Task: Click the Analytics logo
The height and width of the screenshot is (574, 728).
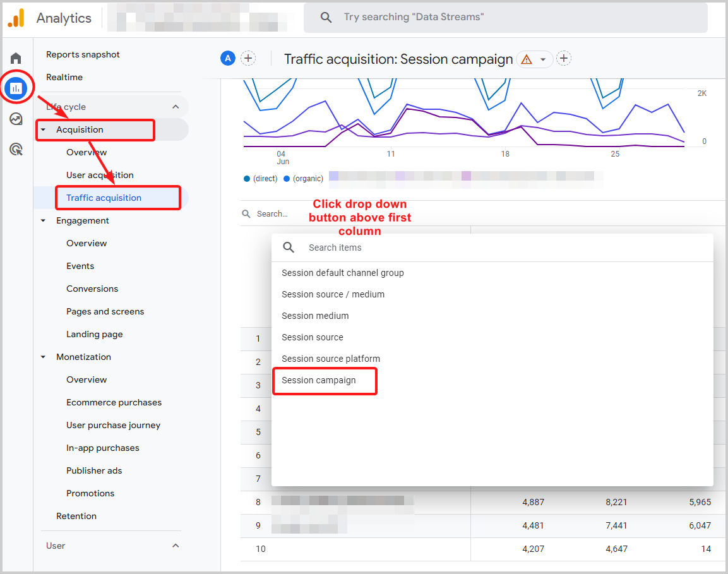Action: 16,18
